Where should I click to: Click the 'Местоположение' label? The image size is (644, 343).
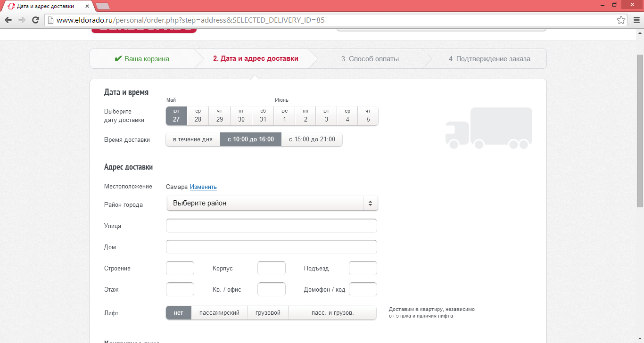pos(128,187)
